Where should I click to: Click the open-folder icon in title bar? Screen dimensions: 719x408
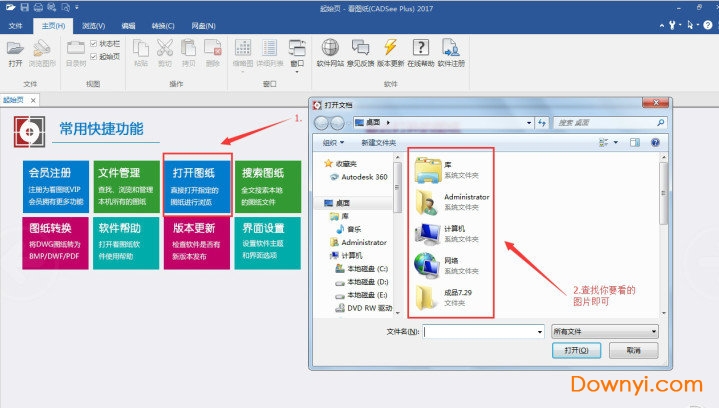(x=11, y=7)
